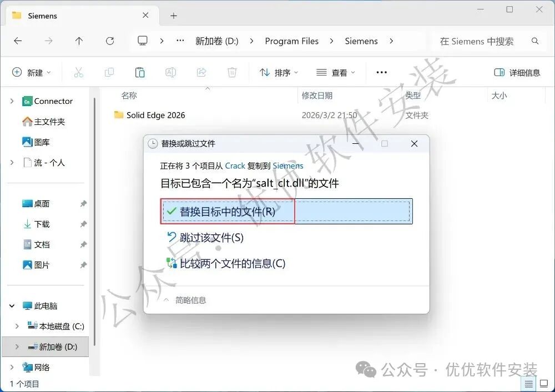Switch to details list view icon in status bar

click(529, 384)
